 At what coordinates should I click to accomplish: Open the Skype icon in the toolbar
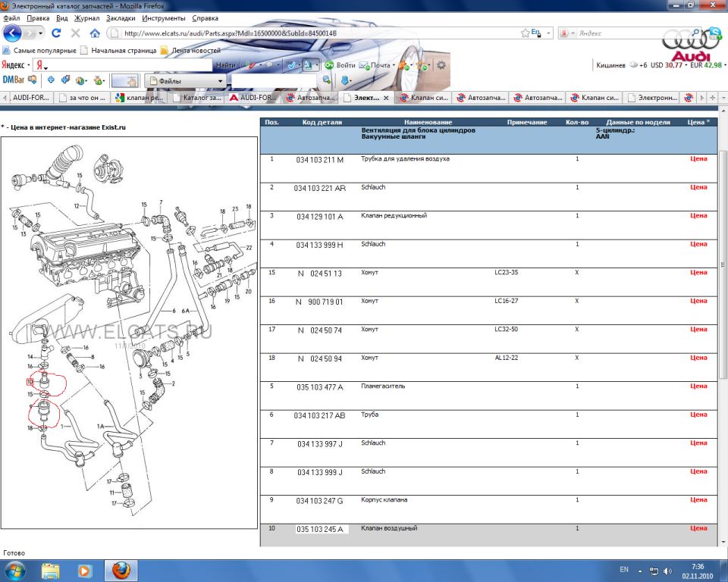(x=714, y=33)
